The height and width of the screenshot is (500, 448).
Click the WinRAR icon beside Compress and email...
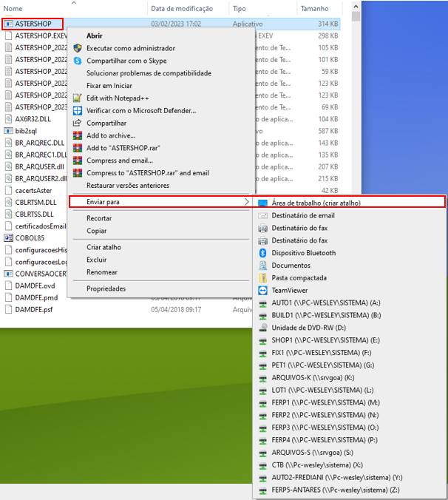pos(78,161)
